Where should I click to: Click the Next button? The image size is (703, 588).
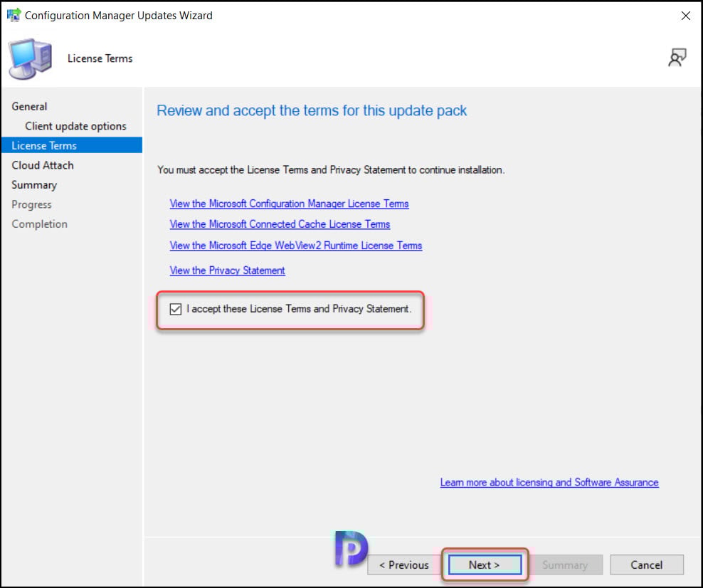485,565
